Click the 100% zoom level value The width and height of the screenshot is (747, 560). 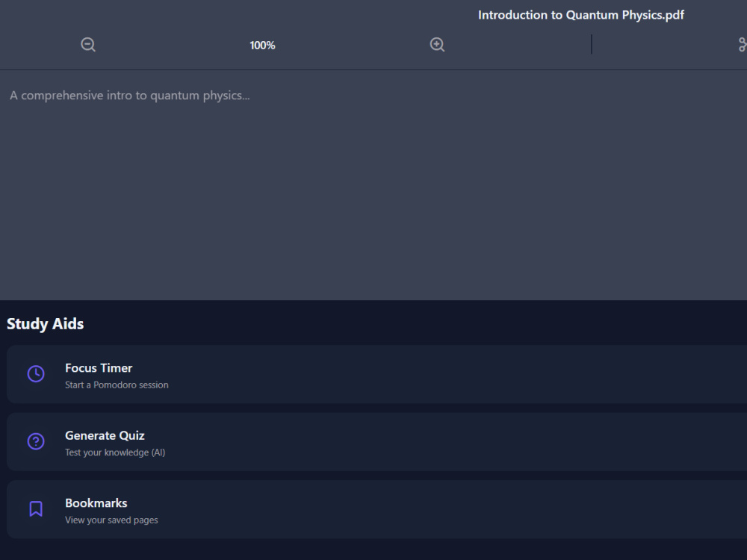pos(262,46)
